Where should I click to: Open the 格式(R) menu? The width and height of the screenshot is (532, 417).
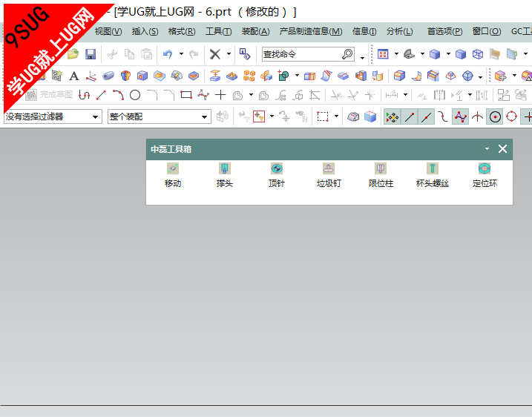point(182,32)
